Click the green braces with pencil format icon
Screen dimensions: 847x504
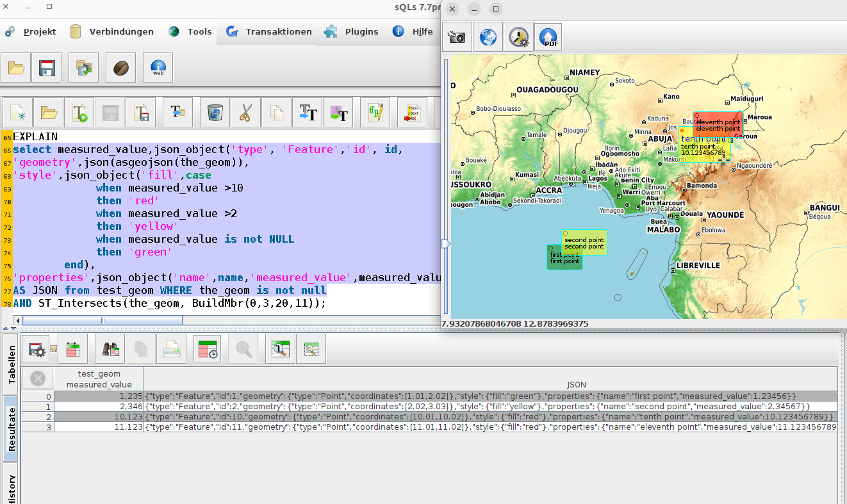tap(375, 113)
